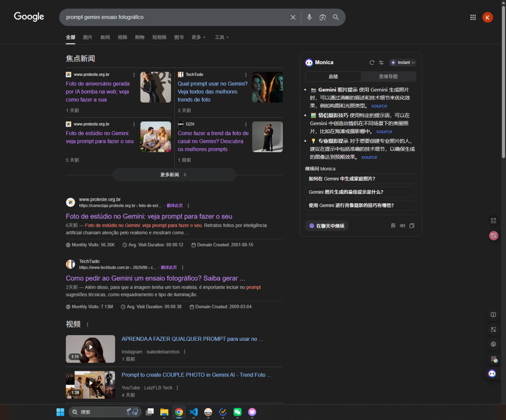The height and width of the screenshot is (420, 506).
Task: Open WeChat from the taskbar
Action: tap(238, 412)
